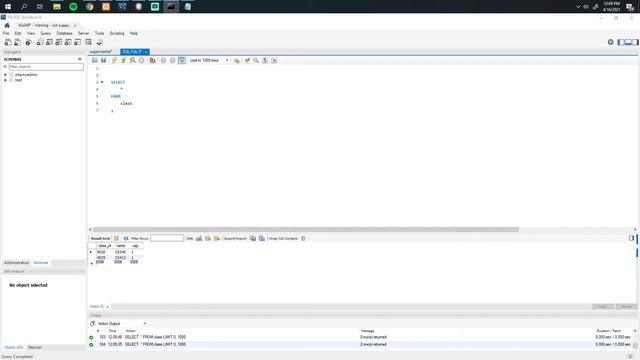
Task: Roll back the current transaction
Action: (172, 60)
